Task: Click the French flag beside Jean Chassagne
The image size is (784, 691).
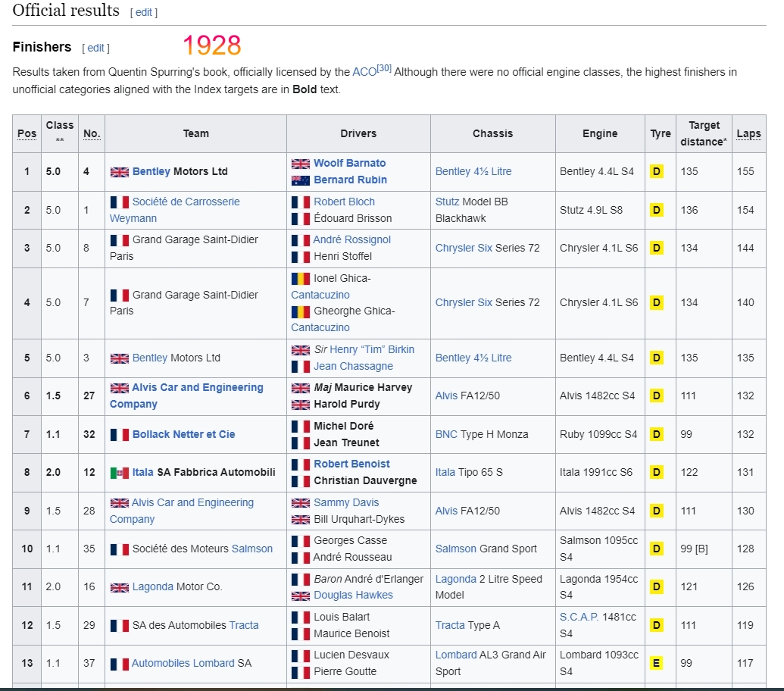Action: click(x=301, y=367)
